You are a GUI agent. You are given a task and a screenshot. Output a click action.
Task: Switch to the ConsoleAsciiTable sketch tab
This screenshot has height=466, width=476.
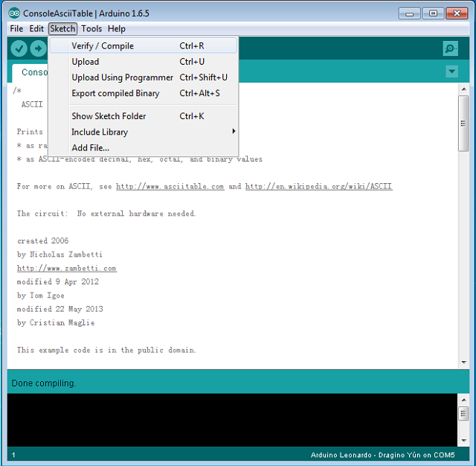coord(30,73)
